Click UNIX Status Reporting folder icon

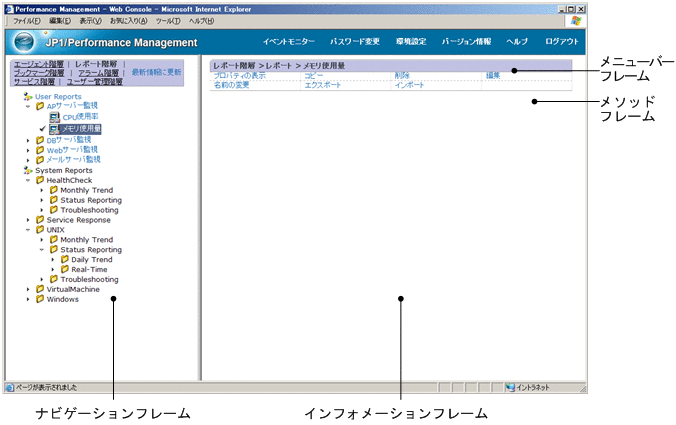tap(54, 250)
